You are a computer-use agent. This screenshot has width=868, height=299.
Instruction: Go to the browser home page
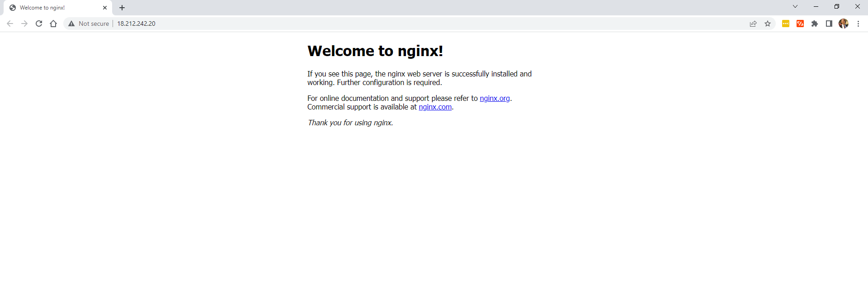point(53,24)
